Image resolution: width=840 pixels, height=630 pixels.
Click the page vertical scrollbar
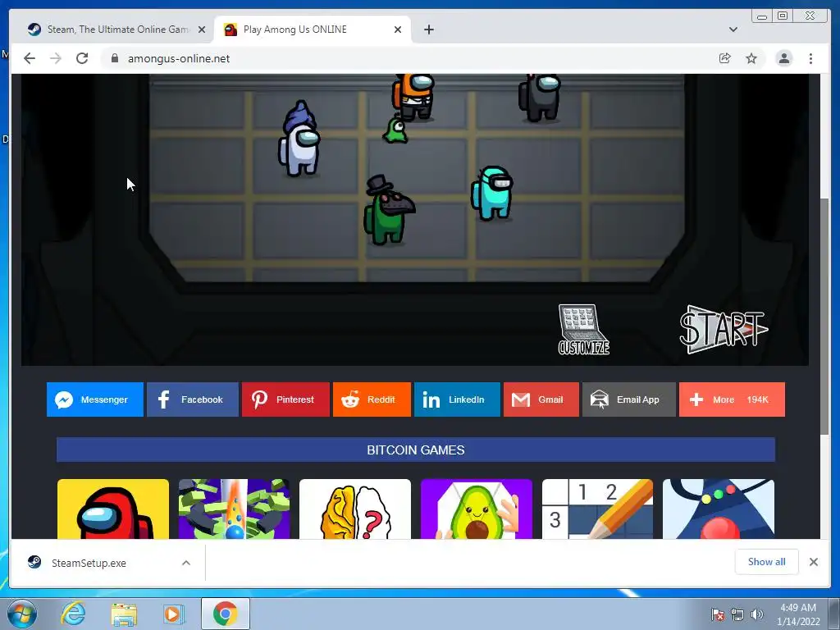coord(825,316)
